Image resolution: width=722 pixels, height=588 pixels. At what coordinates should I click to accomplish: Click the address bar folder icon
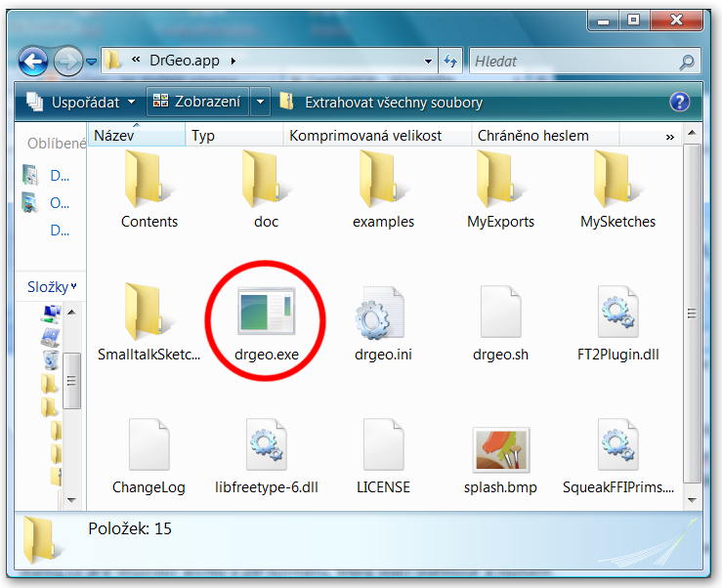click(x=112, y=61)
